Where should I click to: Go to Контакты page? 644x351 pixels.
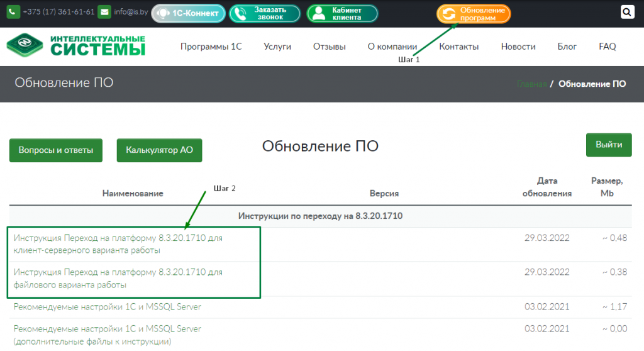(458, 47)
